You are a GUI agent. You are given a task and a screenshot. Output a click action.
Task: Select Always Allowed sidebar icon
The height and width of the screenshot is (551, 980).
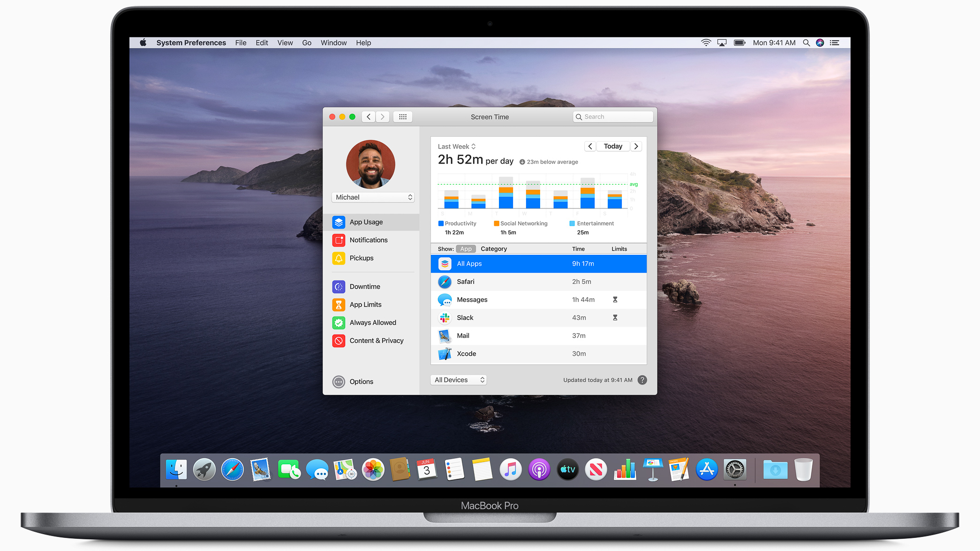[339, 322]
